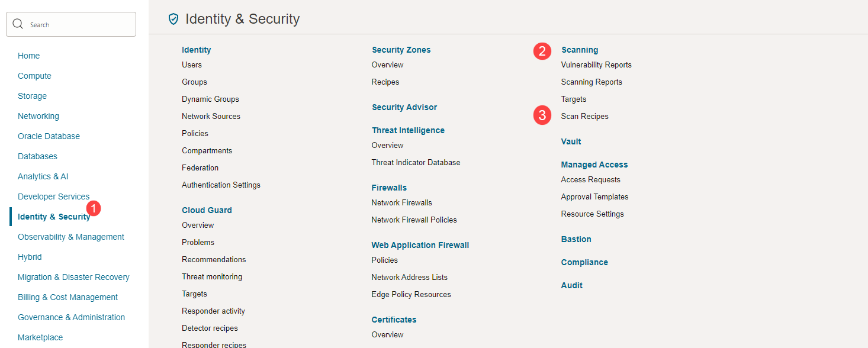The height and width of the screenshot is (348, 868).
Task: Open the Identity section heading link
Action: 197,50
